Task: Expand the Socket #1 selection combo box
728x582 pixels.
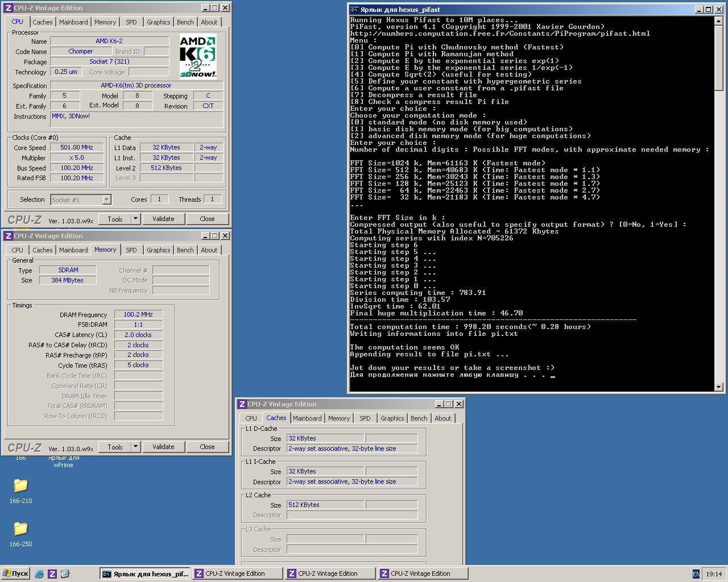Action: point(106,199)
